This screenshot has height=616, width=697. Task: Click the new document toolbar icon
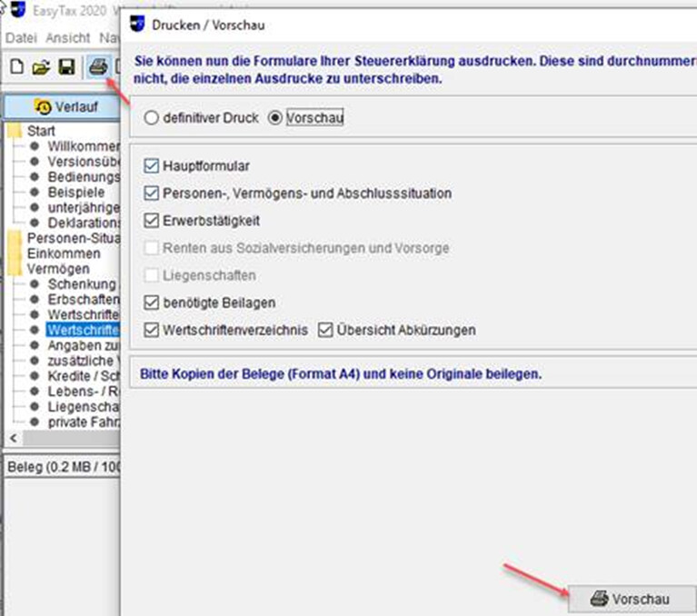(16, 66)
